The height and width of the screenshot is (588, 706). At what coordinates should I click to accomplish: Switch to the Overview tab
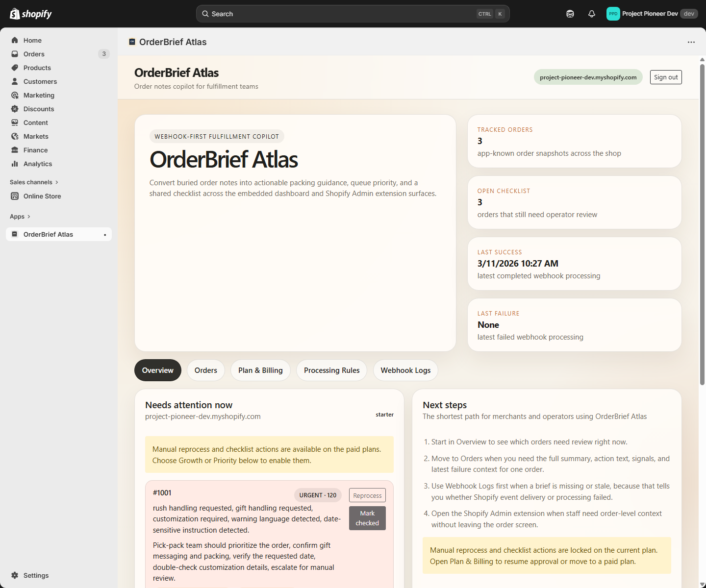[x=158, y=370]
